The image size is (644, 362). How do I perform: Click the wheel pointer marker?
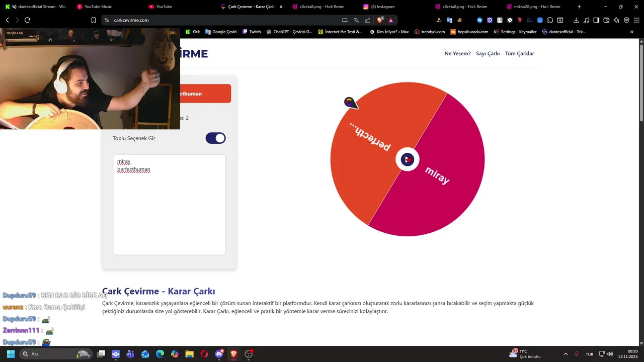click(351, 103)
